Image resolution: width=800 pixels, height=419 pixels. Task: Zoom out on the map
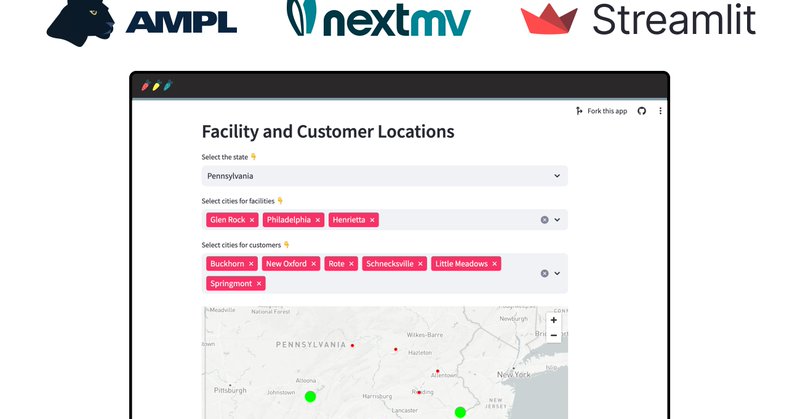pos(554,335)
